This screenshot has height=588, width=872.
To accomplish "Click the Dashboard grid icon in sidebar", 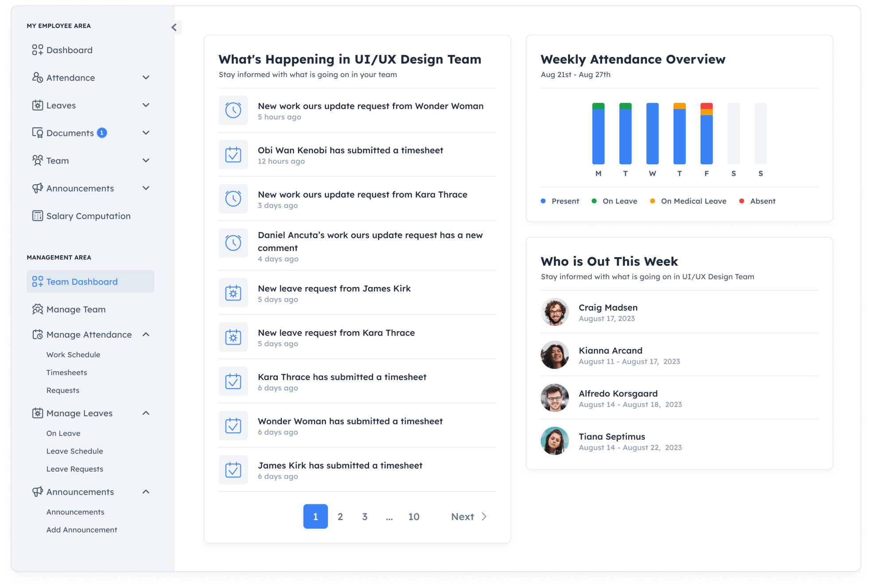I will pos(38,50).
